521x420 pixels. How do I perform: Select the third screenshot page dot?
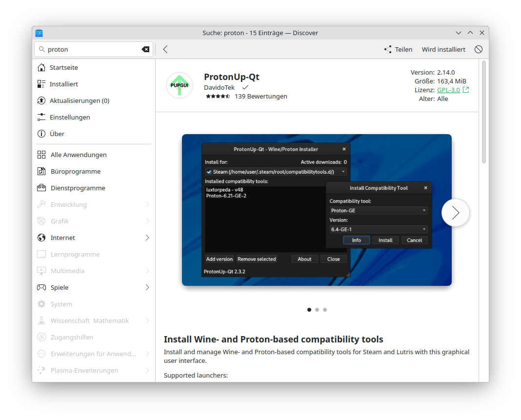(x=325, y=310)
